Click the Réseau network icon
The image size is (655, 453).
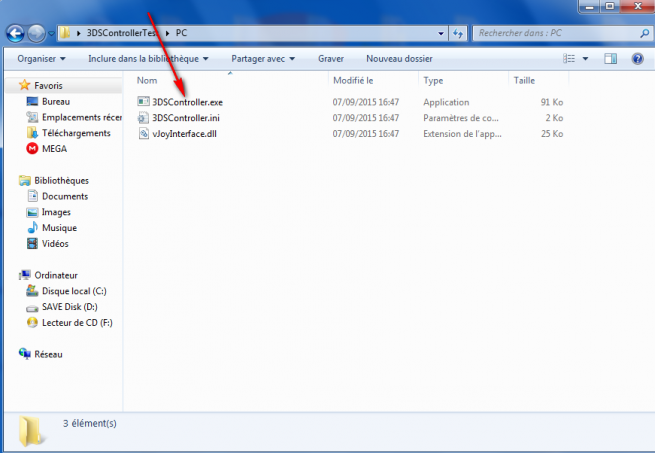(25, 354)
